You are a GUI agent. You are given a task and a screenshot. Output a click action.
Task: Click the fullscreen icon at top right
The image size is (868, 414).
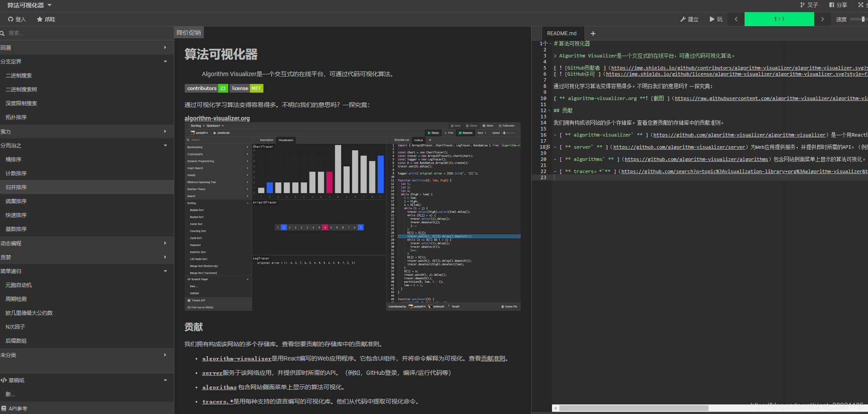[861, 5]
